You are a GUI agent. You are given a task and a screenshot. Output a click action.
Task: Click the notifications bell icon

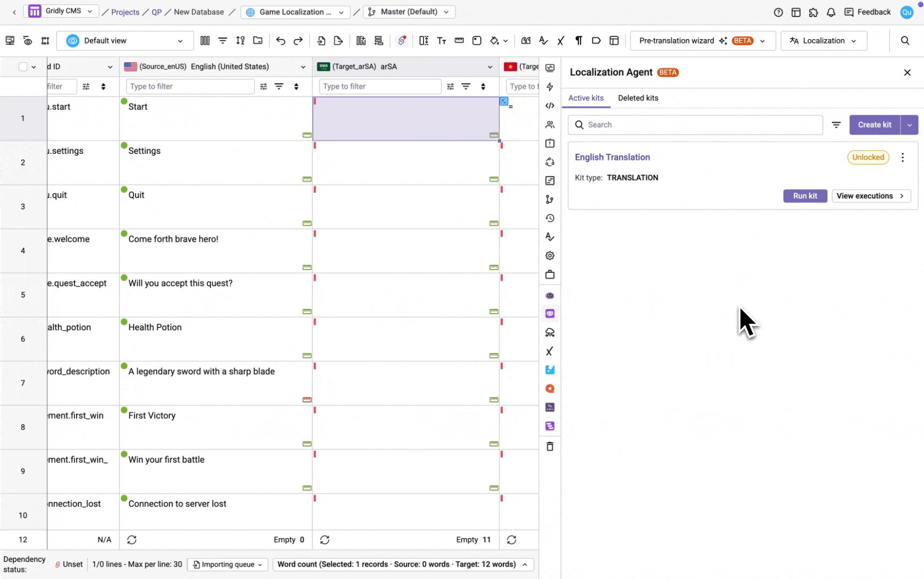click(831, 12)
